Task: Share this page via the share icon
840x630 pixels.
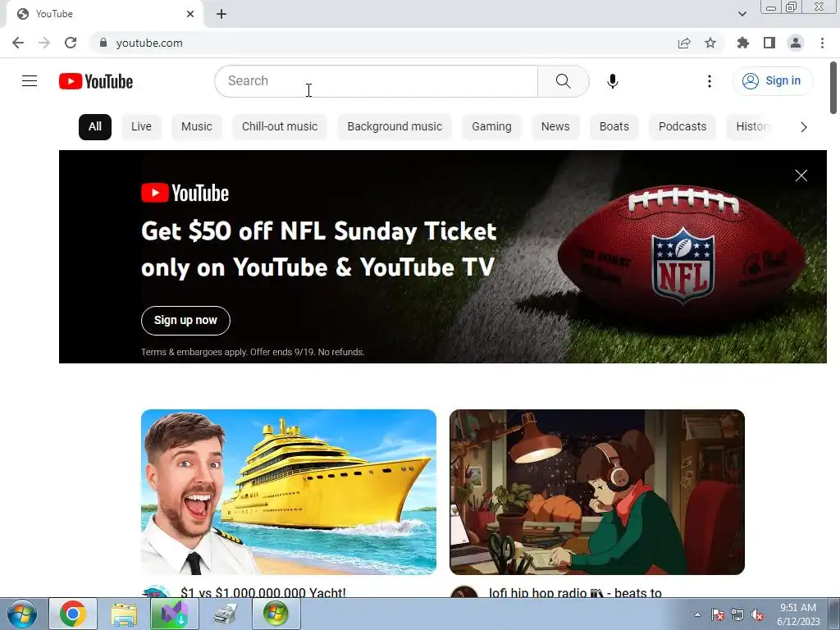Action: pos(684,43)
